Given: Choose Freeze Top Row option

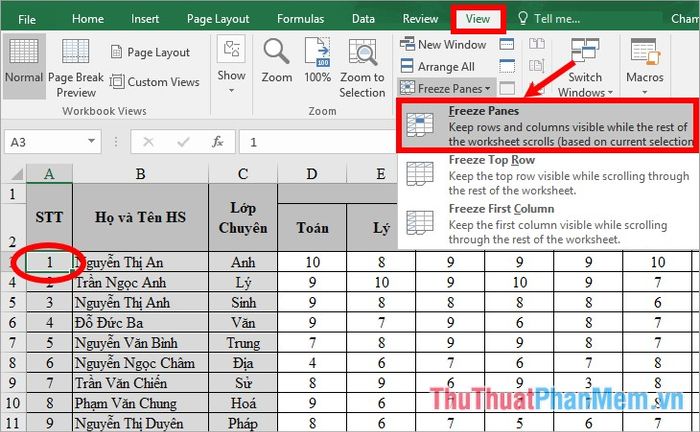Looking at the screenshot, I should pyautogui.click(x=547, y=175).
